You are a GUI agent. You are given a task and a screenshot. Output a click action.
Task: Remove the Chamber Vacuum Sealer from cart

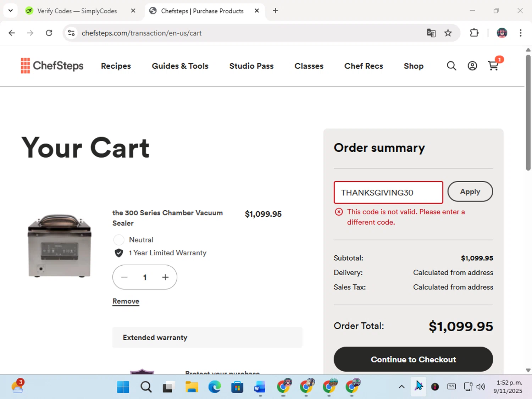pyautogui.click(x=126, y=301)
